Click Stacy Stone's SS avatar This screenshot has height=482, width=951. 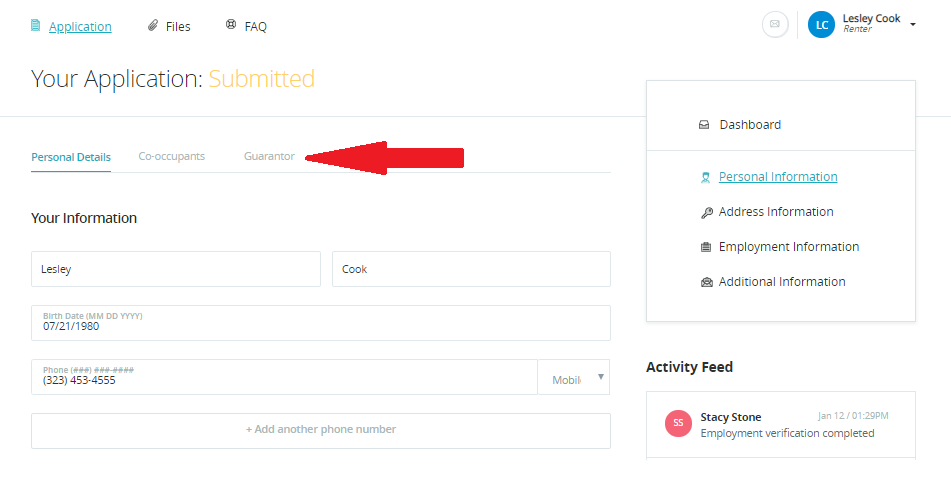[x=678, y=423]
